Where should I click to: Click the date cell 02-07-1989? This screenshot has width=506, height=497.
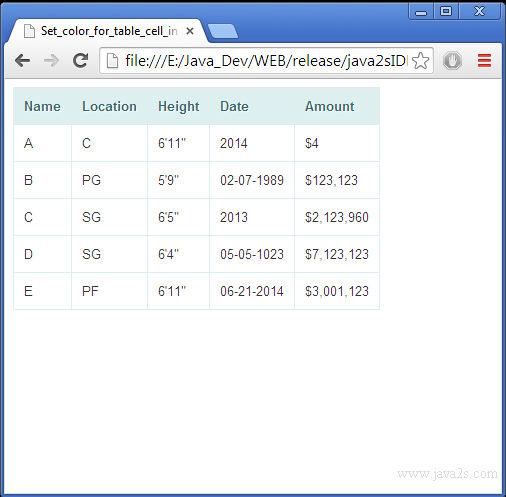pyautogui.click(x=252, y=180)
